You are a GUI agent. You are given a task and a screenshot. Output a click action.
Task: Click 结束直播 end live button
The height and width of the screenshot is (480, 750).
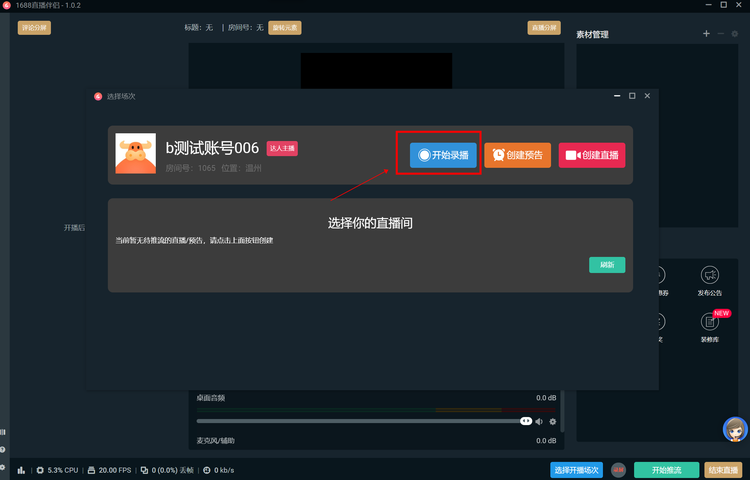[723, 470]
